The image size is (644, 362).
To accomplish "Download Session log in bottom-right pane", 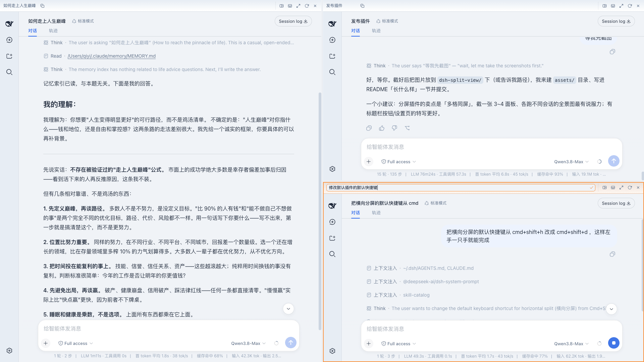I will 616,203.
